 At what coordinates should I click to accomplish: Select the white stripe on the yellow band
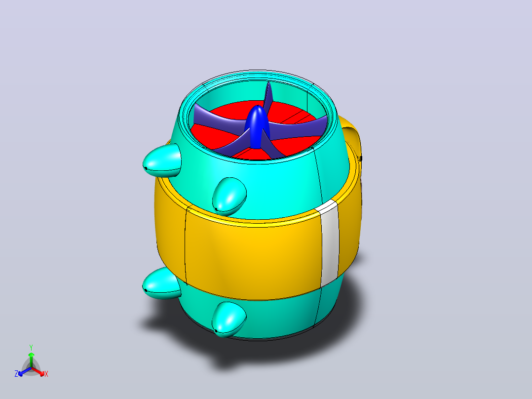click(329, 243)
